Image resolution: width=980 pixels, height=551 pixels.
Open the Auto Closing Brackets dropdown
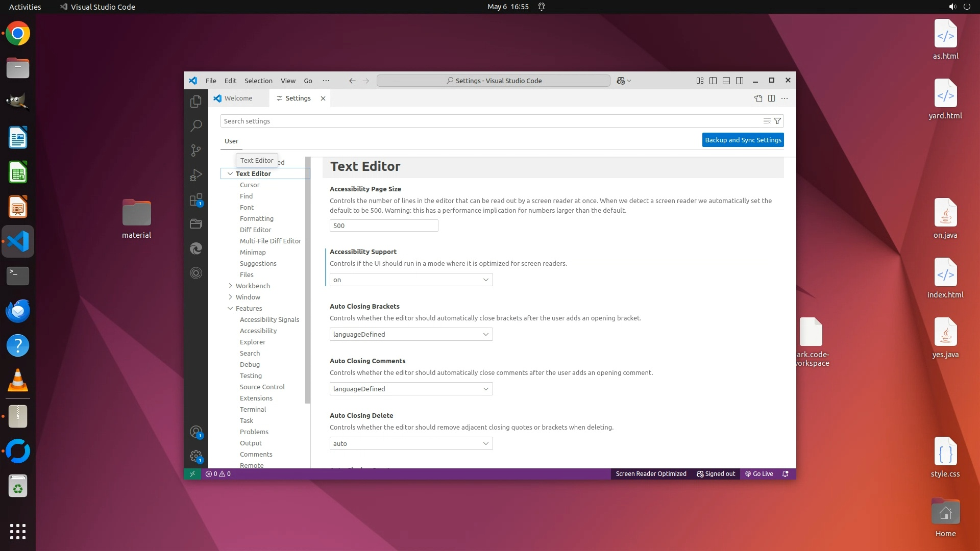tap(411, 334)
